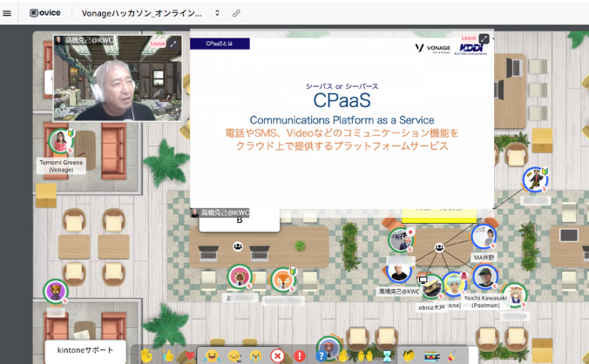Screen dimensions: 589x364
Task: Click the CPaaSとは slide title tab
Action: [x=220, y=44]
